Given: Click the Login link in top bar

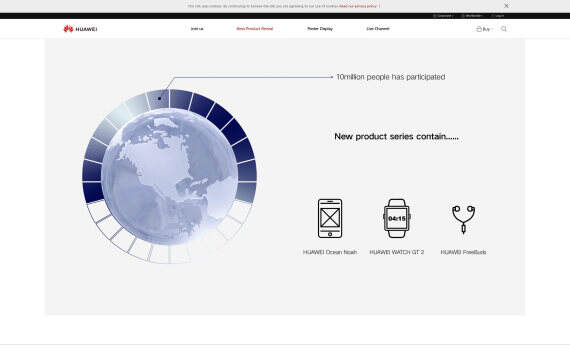Looking at the screenshot, I should click(x=498, y=16).
